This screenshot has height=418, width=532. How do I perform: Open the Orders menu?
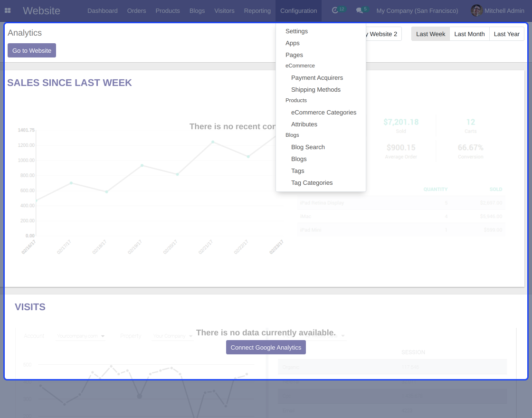tap(136, 10)
